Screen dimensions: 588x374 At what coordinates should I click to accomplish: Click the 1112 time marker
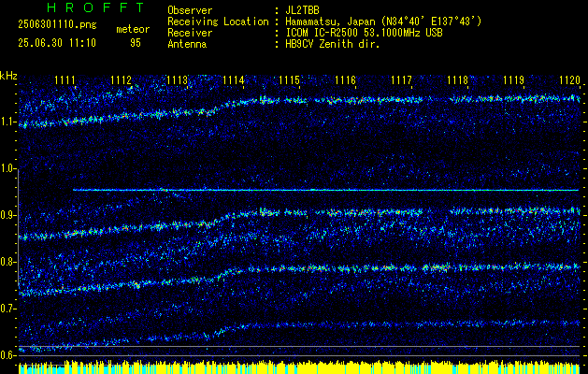[x=121, y=79]
